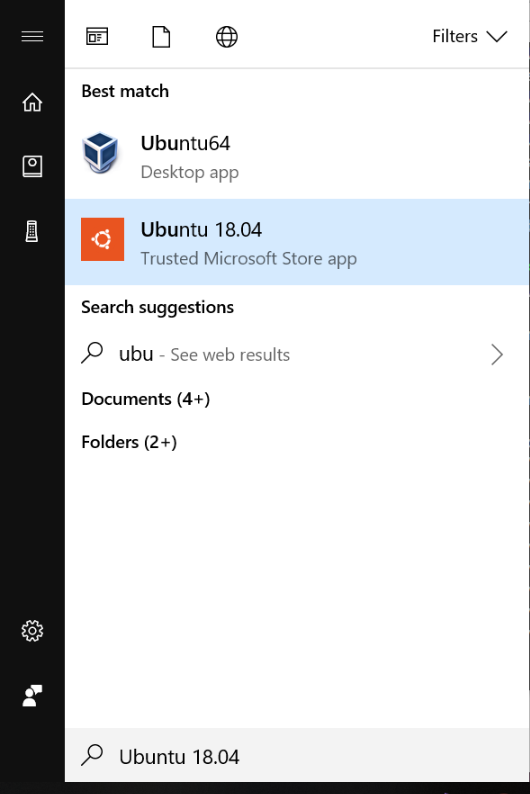Image resolution: width=530 pixels, height=794 pixels.
Task: Click the orange Ubuntu 18.04 logo
Action: [102, 239]
